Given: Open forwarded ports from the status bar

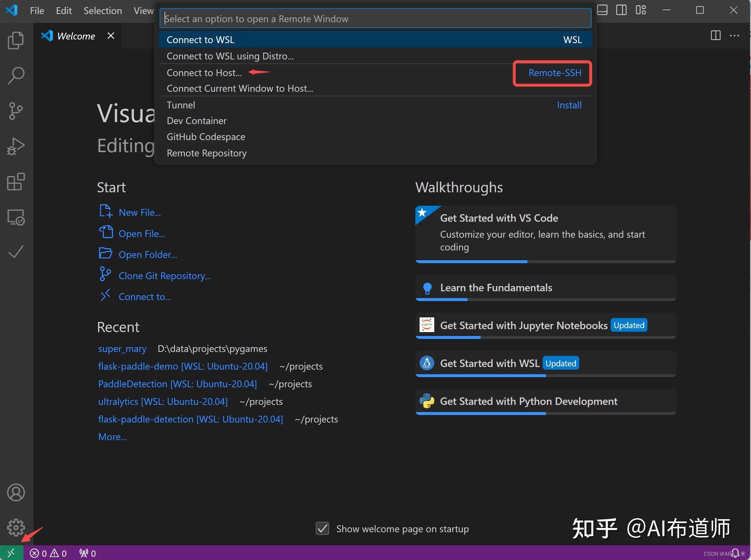Looking at the screenshot, I should click(x=87, y=553).
